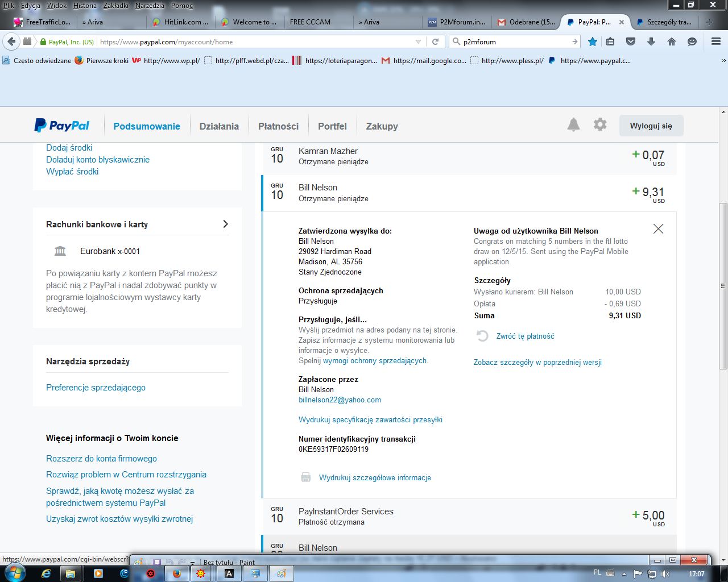The width and height of the screenshot is (728, 582).
Task: Show more bookmarks toolbar items
Action: click(x=723, y=60)
